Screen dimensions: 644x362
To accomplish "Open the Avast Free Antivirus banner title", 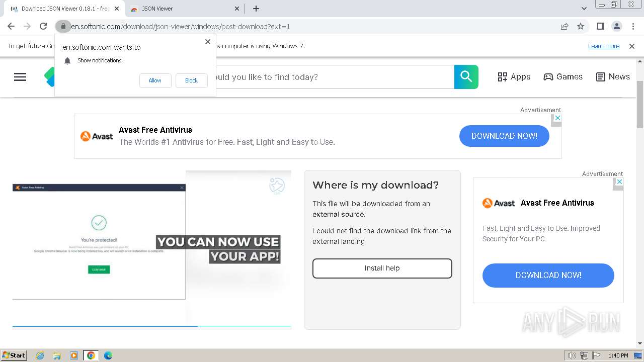I will [x=155, y=130].
